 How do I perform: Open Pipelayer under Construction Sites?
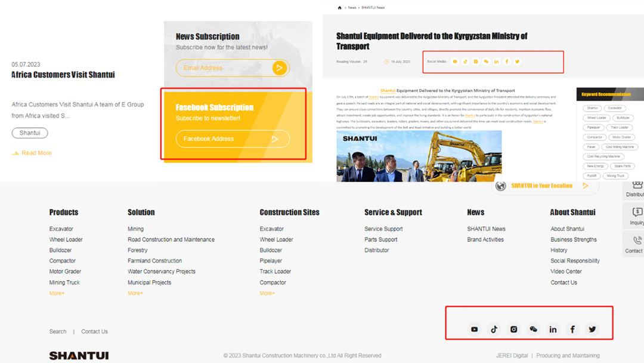(x=271, y=261)
